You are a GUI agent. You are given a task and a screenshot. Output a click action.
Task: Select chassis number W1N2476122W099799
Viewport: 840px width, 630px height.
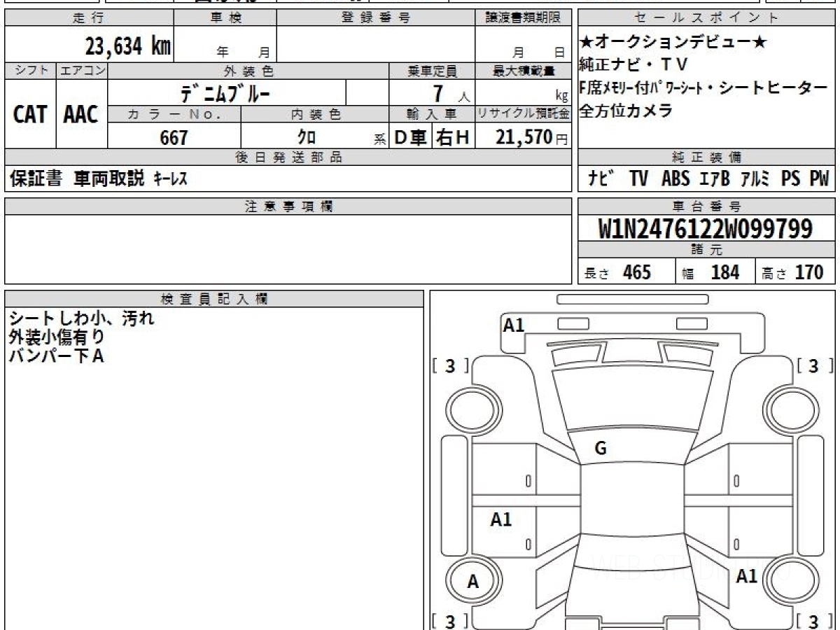706,229
